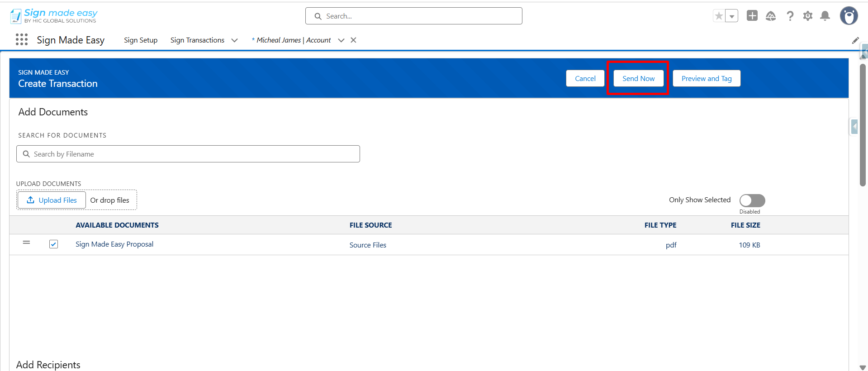
Task: Open the user profile avatar
Action: point(849,16)
